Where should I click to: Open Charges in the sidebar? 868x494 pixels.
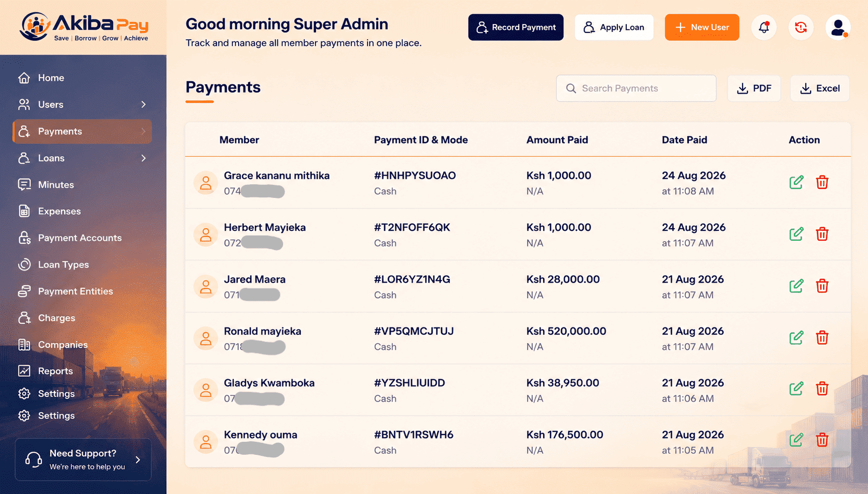46,317
